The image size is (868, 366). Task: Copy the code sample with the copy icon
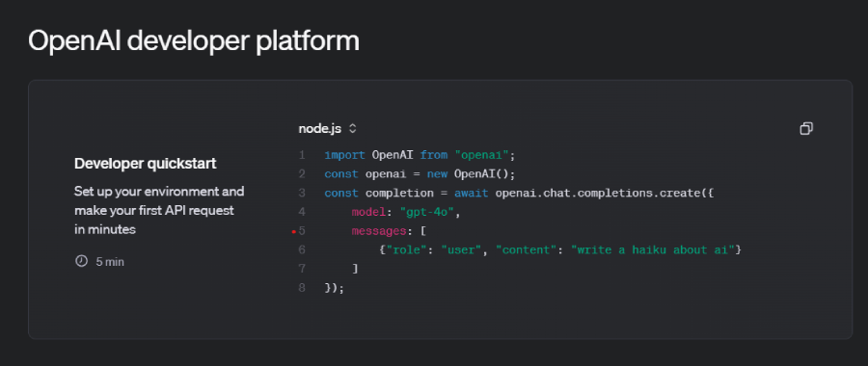[806, 129]
